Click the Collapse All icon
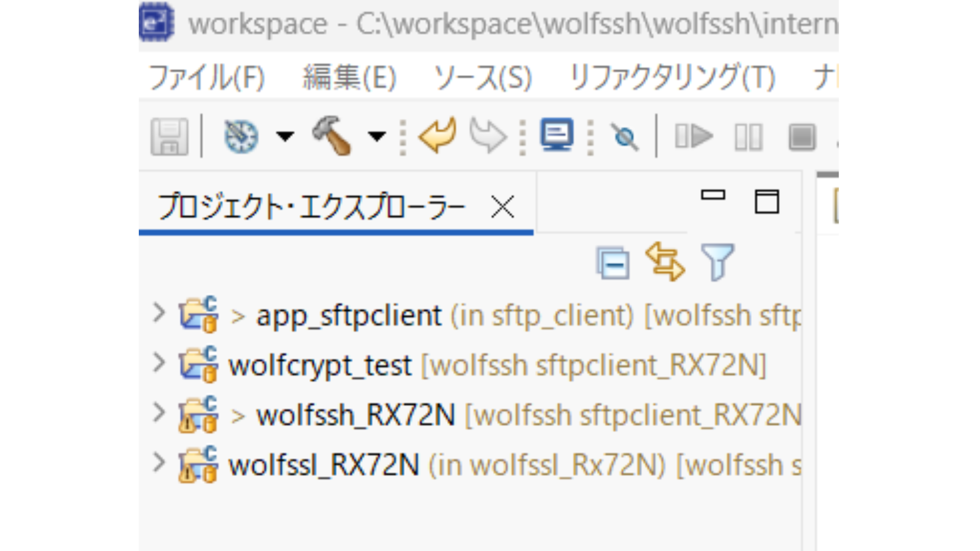The image size is (980, 551). coord(612,263)
